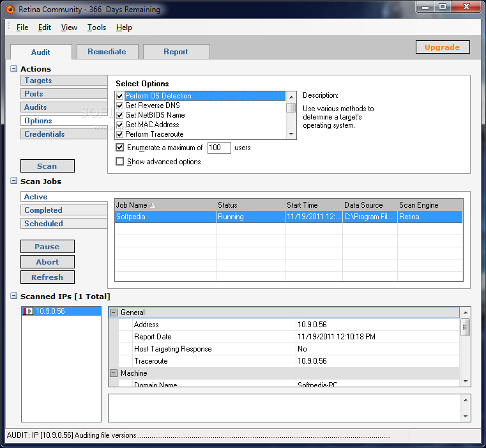Collapse the General property group
486x448 pixels.
[x=114, y=313]
